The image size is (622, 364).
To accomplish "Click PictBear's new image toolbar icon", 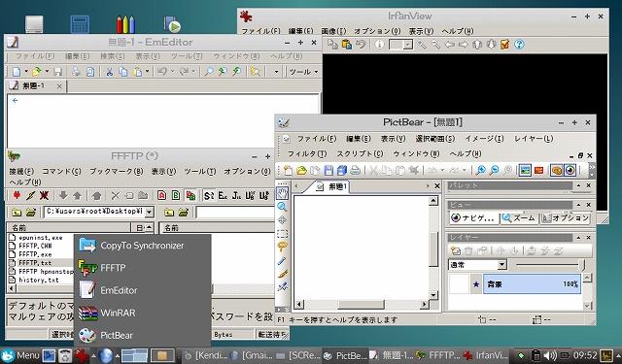I will (x=288, y=170).
